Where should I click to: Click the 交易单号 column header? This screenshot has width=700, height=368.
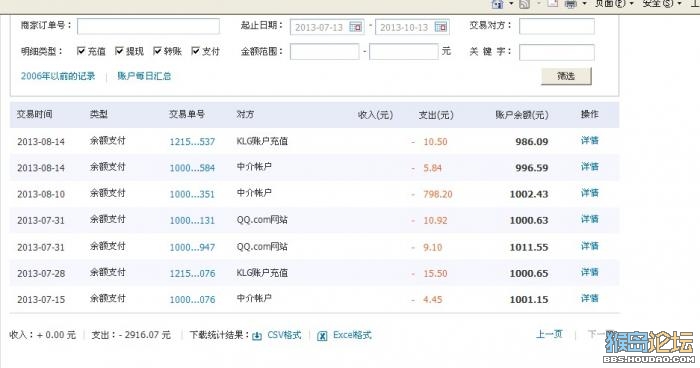tap(187, 114)
